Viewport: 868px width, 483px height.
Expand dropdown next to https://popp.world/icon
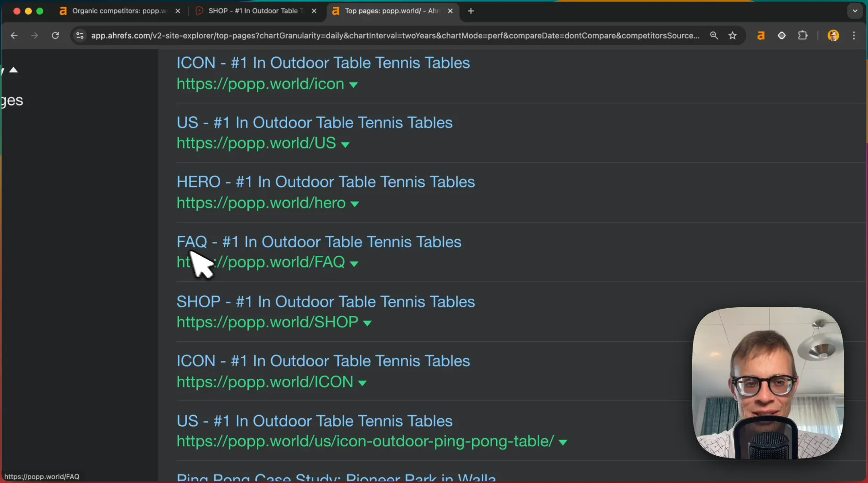click(x=353, y=85)
